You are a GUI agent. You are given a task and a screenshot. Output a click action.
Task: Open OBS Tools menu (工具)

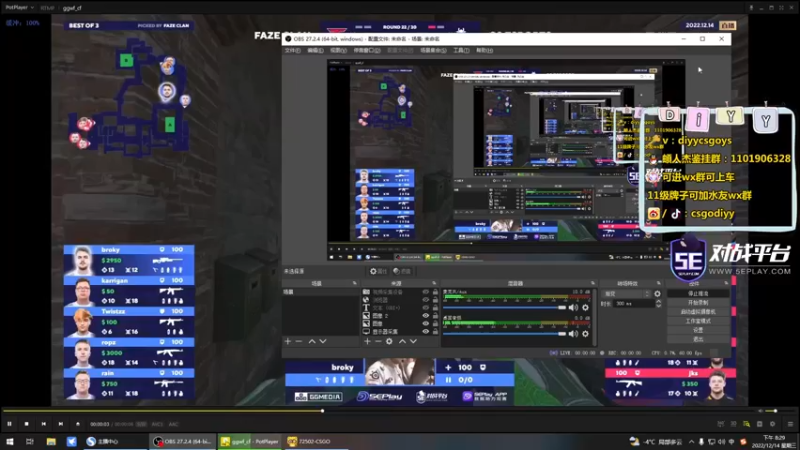tap(461, 51)
